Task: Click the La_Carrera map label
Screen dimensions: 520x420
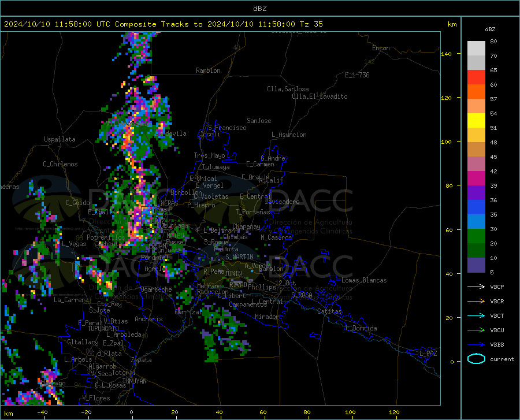Action: click(x=71, y=300)
